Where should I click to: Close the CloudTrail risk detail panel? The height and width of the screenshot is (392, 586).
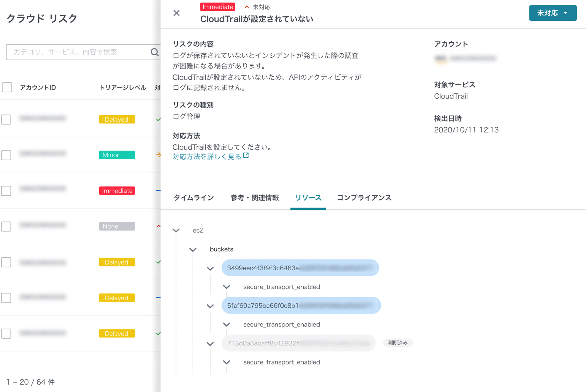pos(177,13)
